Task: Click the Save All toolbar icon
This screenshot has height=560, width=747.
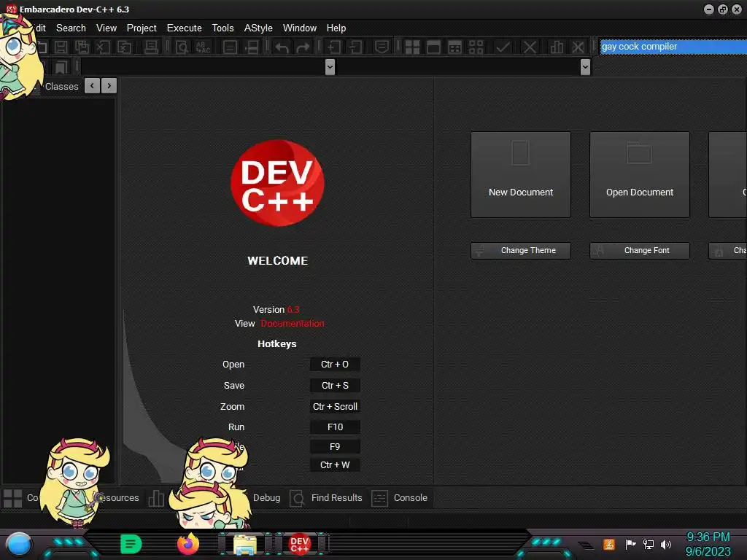Action: tap(82, 47)
